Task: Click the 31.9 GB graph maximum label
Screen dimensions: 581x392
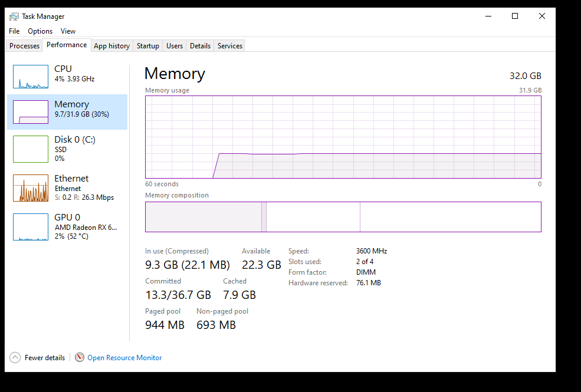Action: point(530,90)
